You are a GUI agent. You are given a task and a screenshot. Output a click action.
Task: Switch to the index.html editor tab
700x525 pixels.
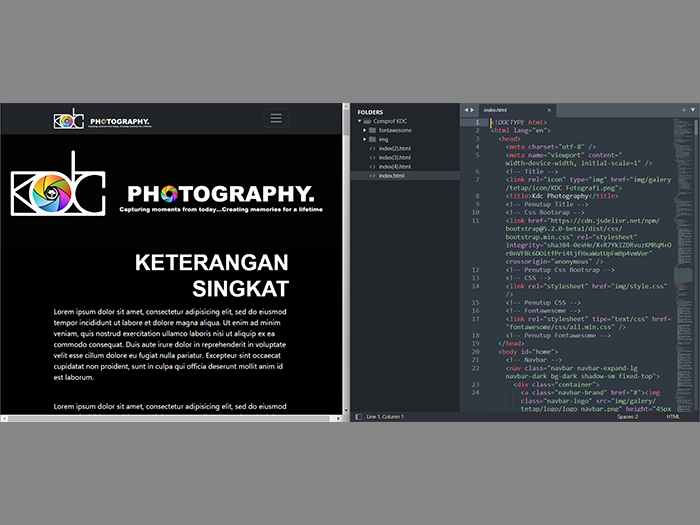coord(496,109)
